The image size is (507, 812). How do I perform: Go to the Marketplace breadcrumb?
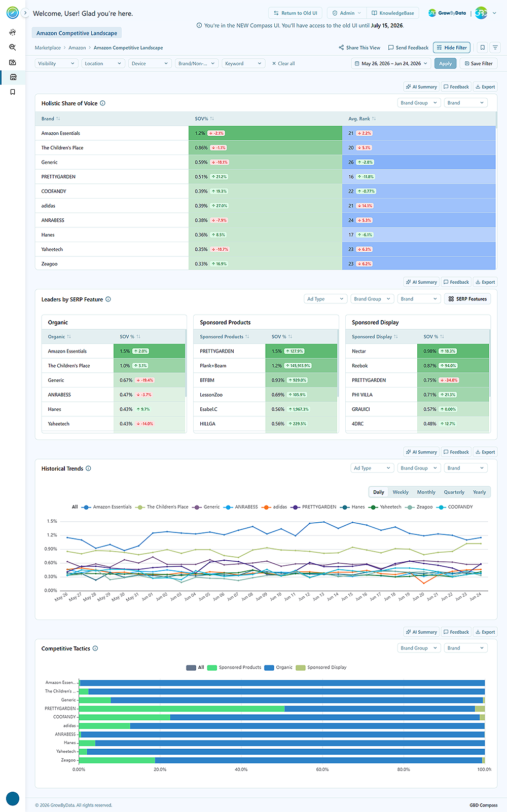pyautogui.click(x=48, y=48)
